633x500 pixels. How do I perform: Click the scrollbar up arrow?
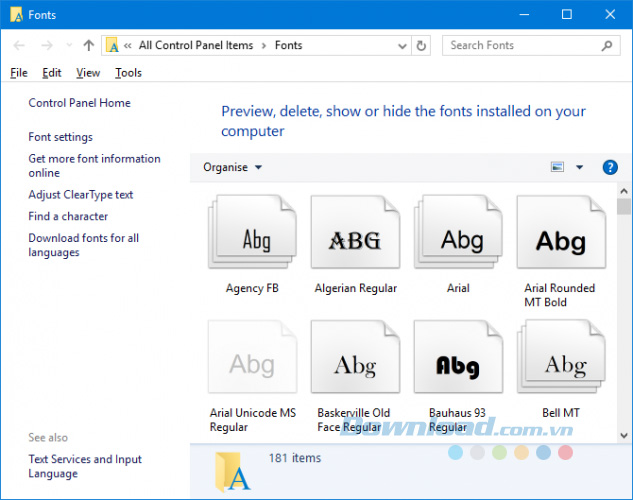pyautogui.click(x=624, y=191)
